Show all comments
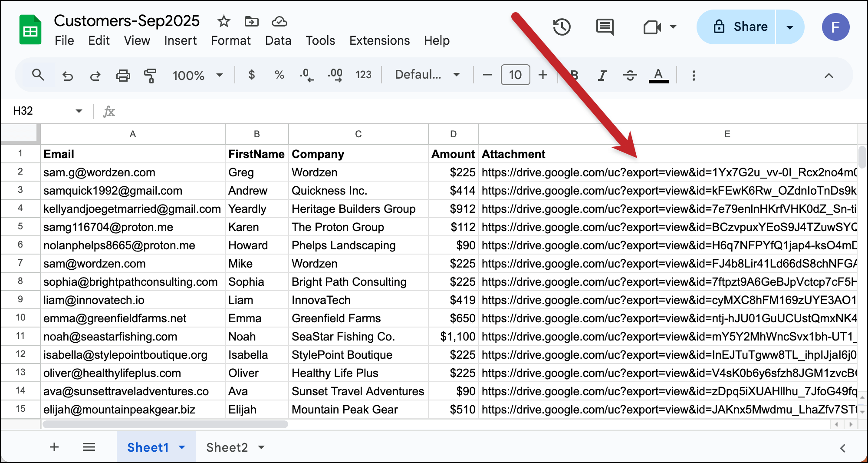 coord(604,27)
